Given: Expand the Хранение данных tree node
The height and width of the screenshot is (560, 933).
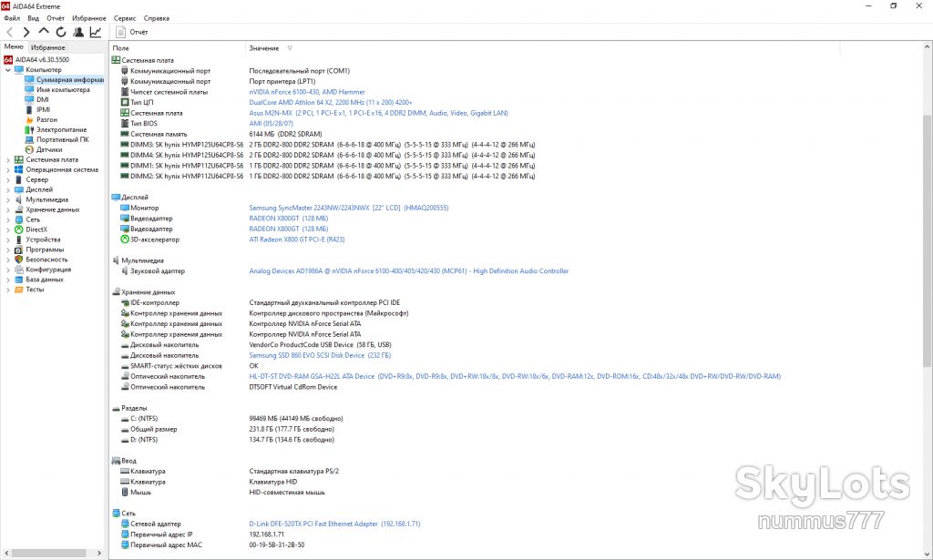Looking at the screenshot, I should tap(7, 209).
